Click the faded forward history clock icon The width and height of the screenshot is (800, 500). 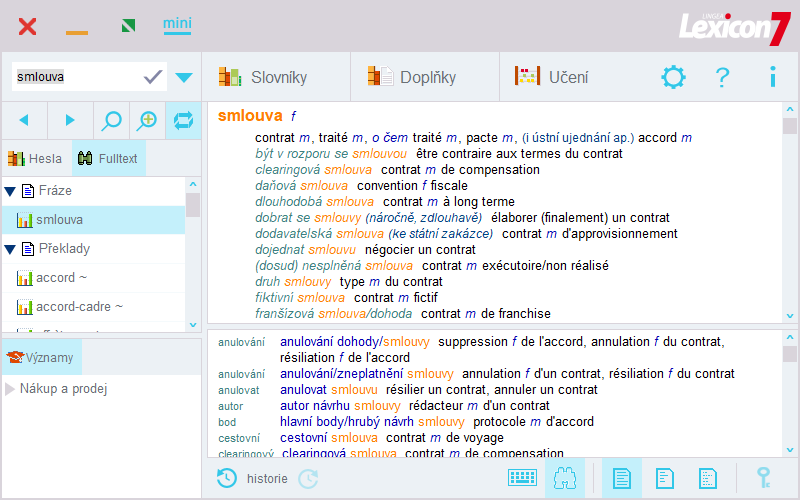click(308, 479)
